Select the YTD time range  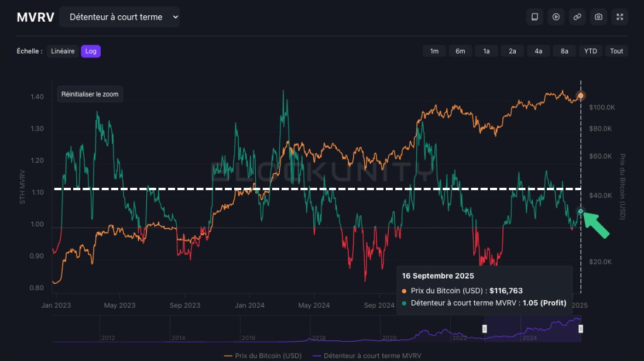pos(591,51)
